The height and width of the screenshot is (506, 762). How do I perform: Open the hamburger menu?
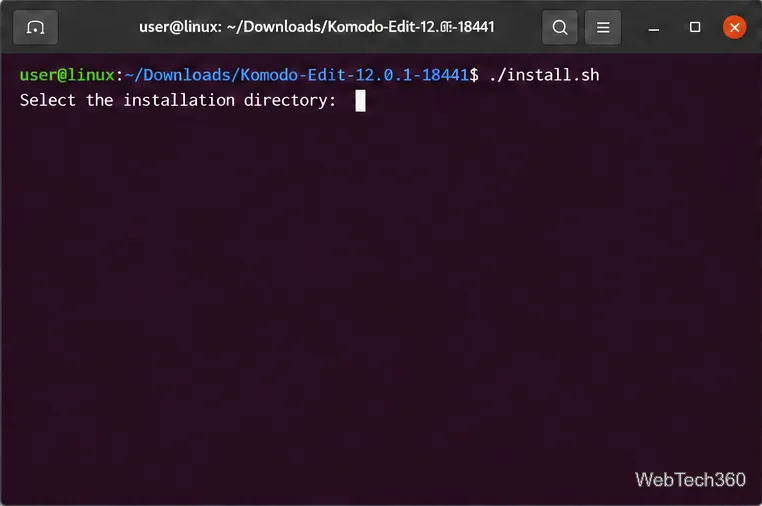coord(603,27)
